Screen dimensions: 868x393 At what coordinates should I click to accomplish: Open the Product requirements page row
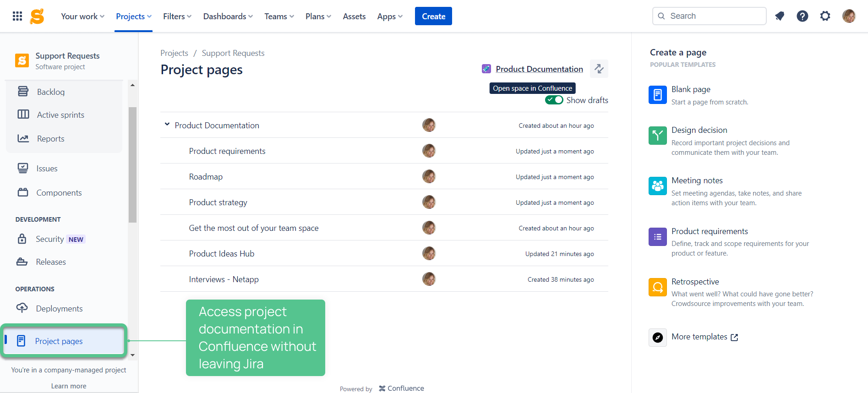pos(384,151)
